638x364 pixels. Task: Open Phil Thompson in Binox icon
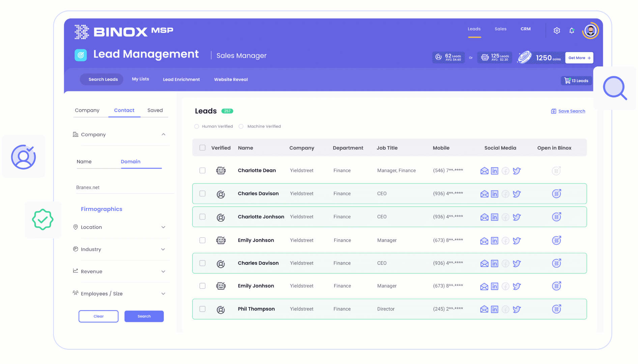coord(556,309)
